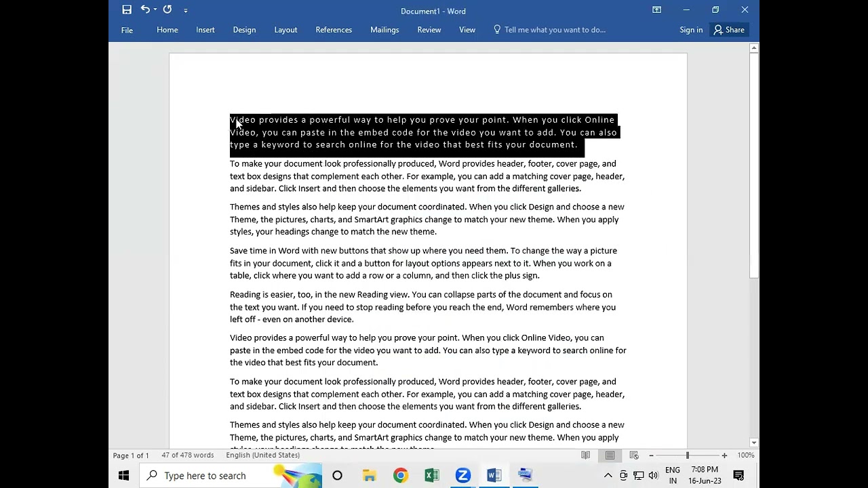Open word count from 47 of 478 words
This screenshot has height=488, width=868.
click(188, 455)
